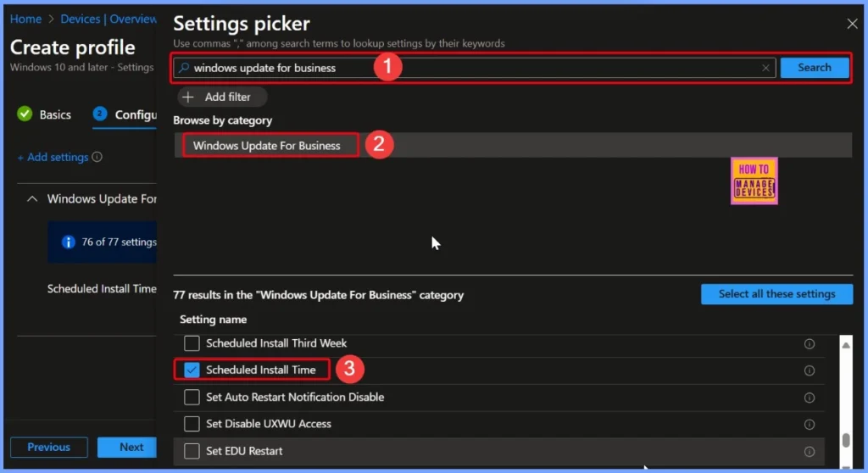Screen dimensions: 868x473
Task: Check Set Disable UXWU Access
Action: pos(192,424)
